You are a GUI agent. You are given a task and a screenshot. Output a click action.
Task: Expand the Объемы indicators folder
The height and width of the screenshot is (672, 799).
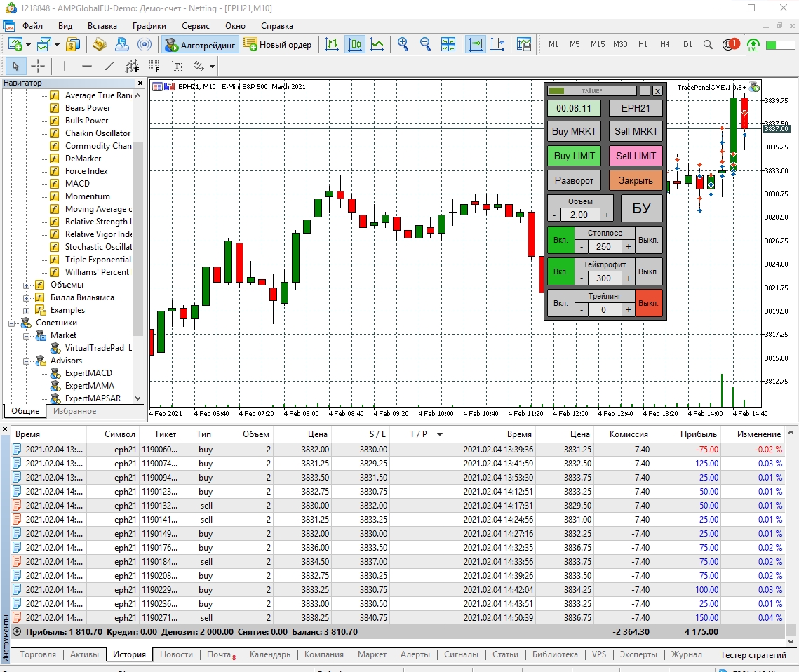[x=26, y=285]
